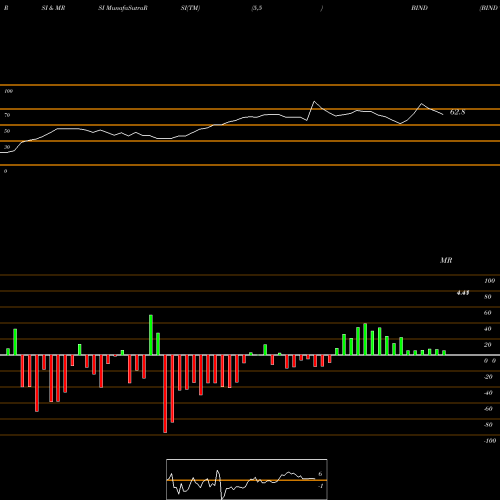Click the 70 level label on RSI axis
Screen dimensions: 500x500
pos(7,115)
